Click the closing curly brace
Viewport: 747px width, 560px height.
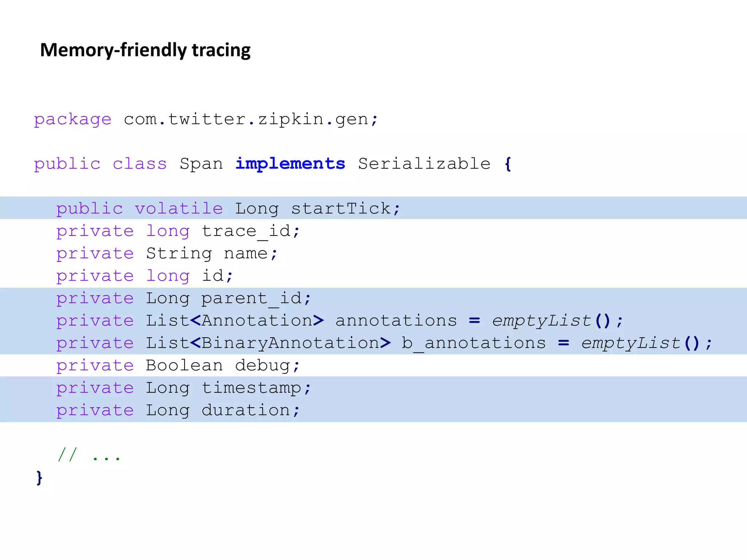[x=39, y=478]
